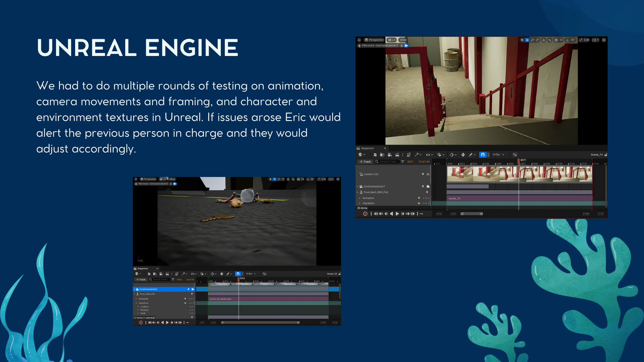Expand the Animation row under Final_Mech_With_Fish
This screenshot has height=362, width=644.
click(360, 198)
